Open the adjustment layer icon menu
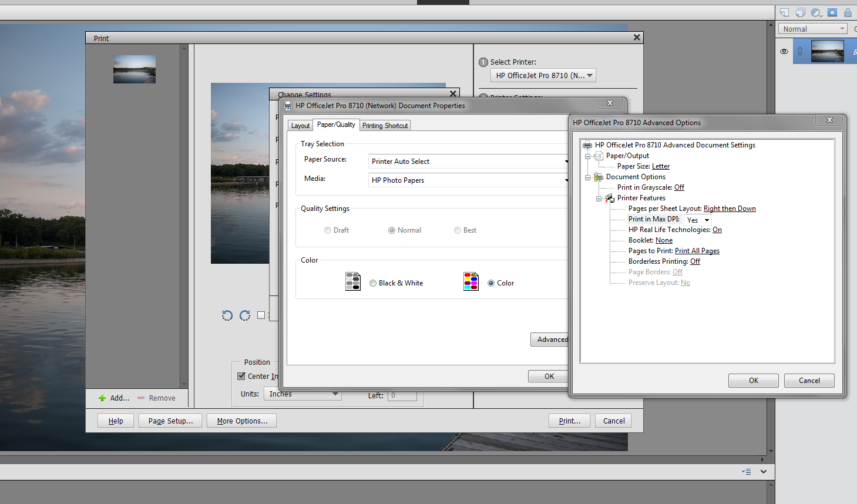The height and width of the screenshot is (504, 857). 816,12
